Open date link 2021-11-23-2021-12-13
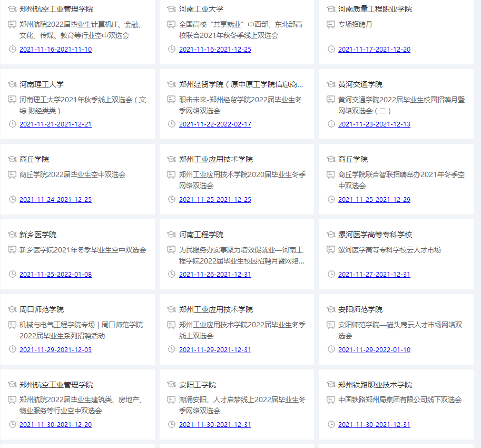 pyautogui.click(x=374, y=124)
